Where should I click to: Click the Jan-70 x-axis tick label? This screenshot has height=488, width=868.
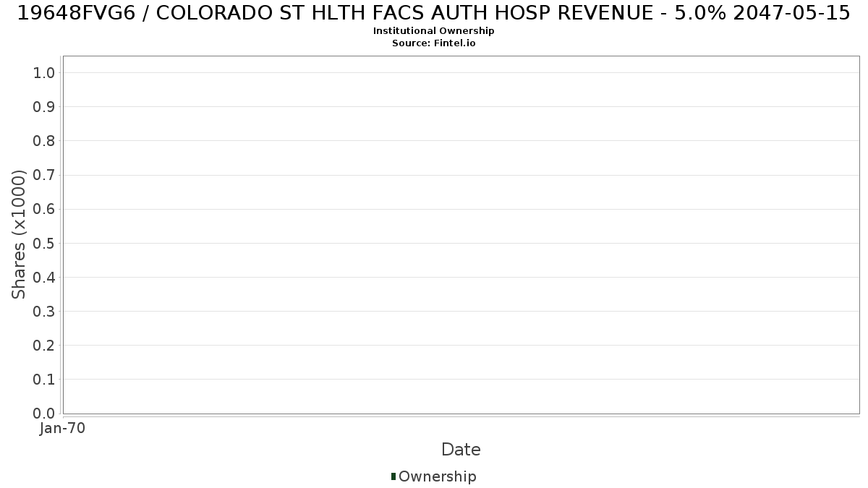coord(63,428)
